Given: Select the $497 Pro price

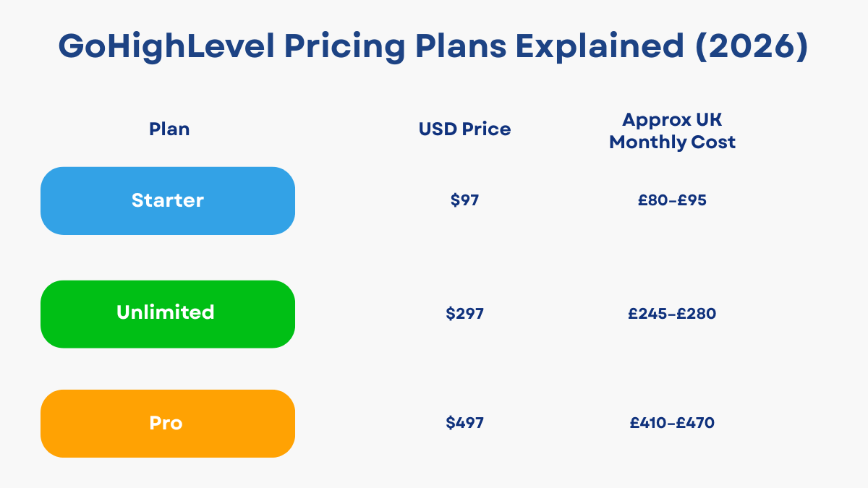Looking at the screenshot, I should [464, 423].
